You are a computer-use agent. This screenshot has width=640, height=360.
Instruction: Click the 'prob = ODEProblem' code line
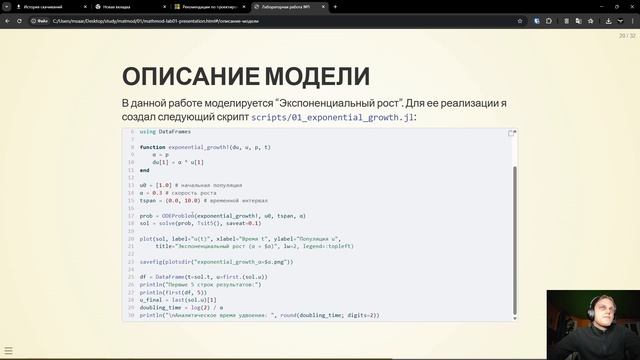[222, 216]
